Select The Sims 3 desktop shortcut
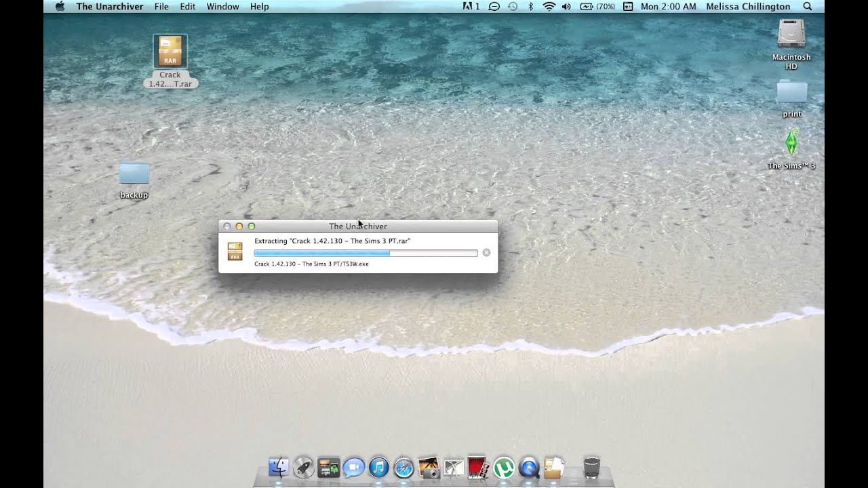The image size is (868, 488). (x=791, y=149)
